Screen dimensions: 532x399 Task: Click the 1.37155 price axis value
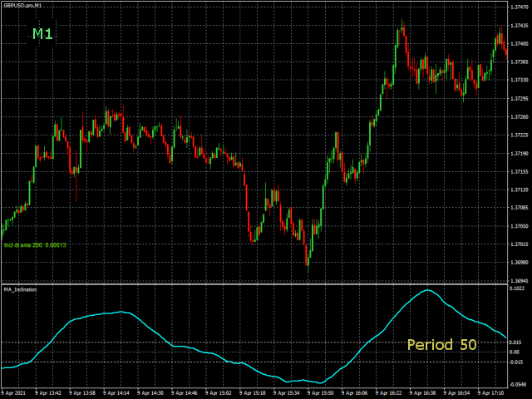click(519, 172)
